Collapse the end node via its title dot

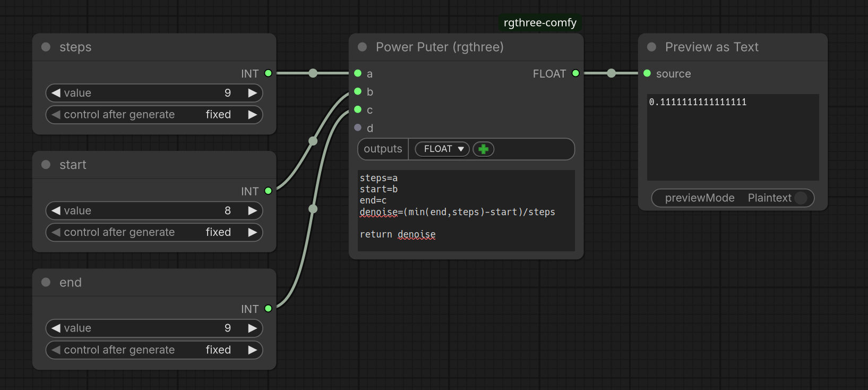[46, 282]
